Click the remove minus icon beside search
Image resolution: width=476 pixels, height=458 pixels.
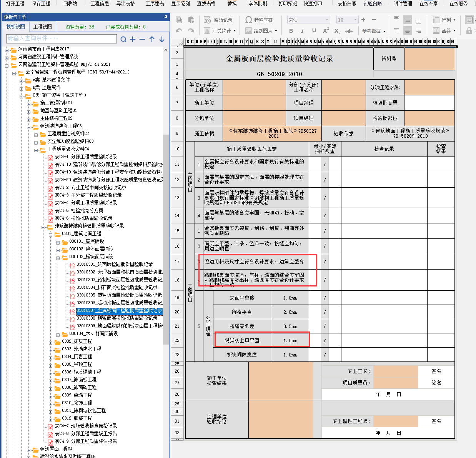(x=142, y=39)
